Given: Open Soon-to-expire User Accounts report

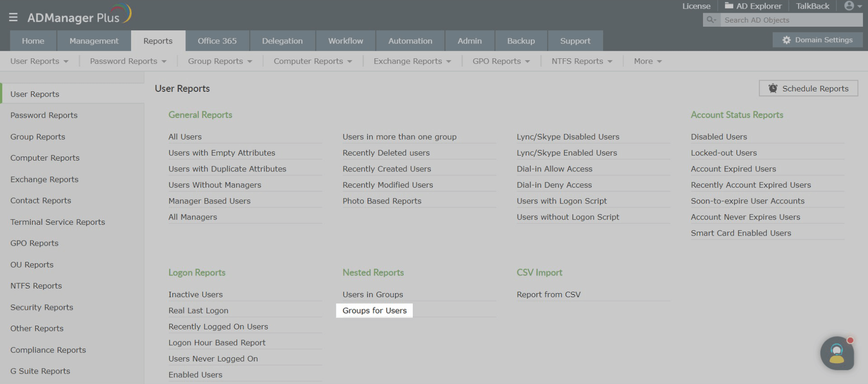Looking at the screenshot, I should click(748, 201).
